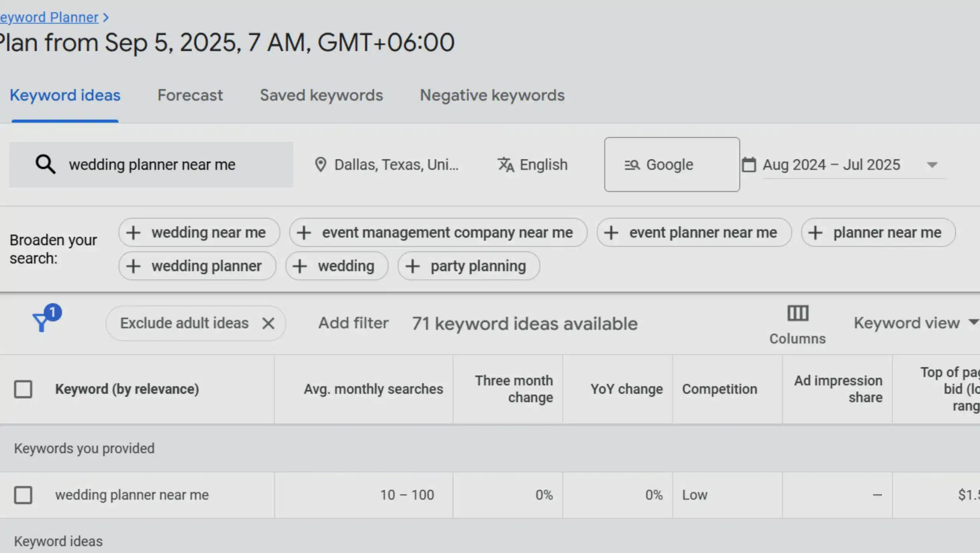Open the Google network selector
Image resolution: width=980 pixels, height=553 pixels.
(672, 165)
